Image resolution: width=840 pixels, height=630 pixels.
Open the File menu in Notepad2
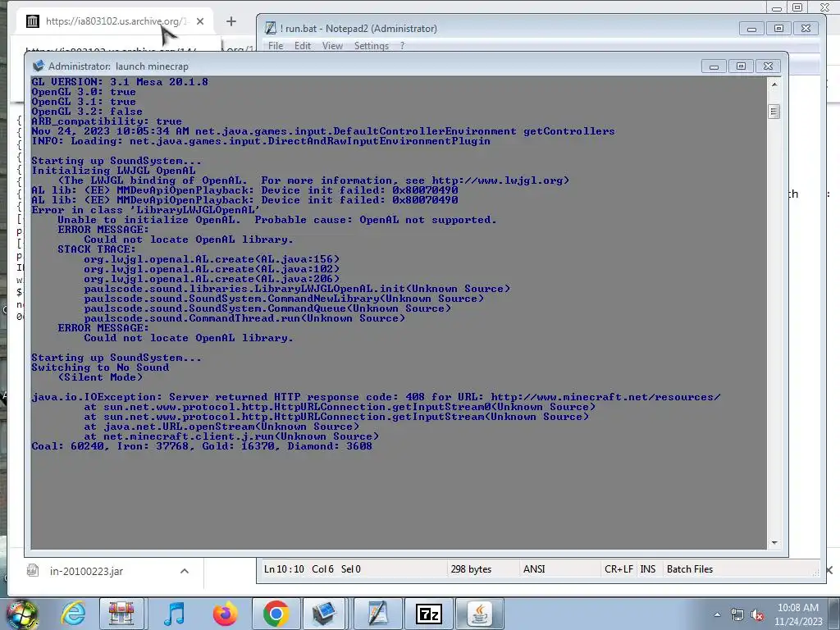(x=276, y=46)
